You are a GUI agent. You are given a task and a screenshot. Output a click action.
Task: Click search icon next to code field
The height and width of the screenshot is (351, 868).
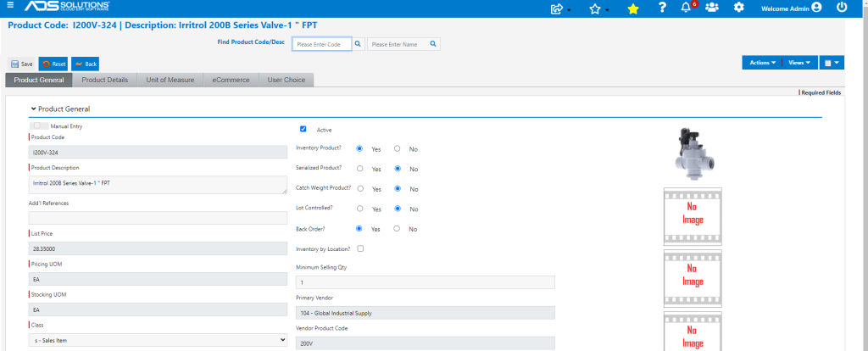[359, 44]
